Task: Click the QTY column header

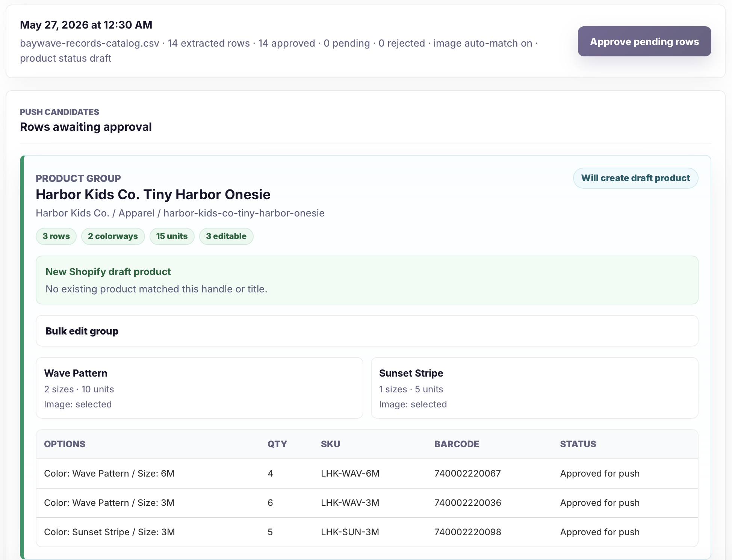Action: click(x=277, y=444)
